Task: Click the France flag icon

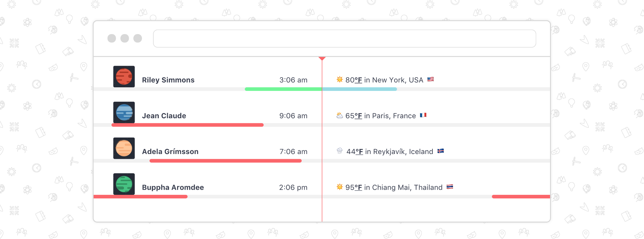Action: pos(423,115)
